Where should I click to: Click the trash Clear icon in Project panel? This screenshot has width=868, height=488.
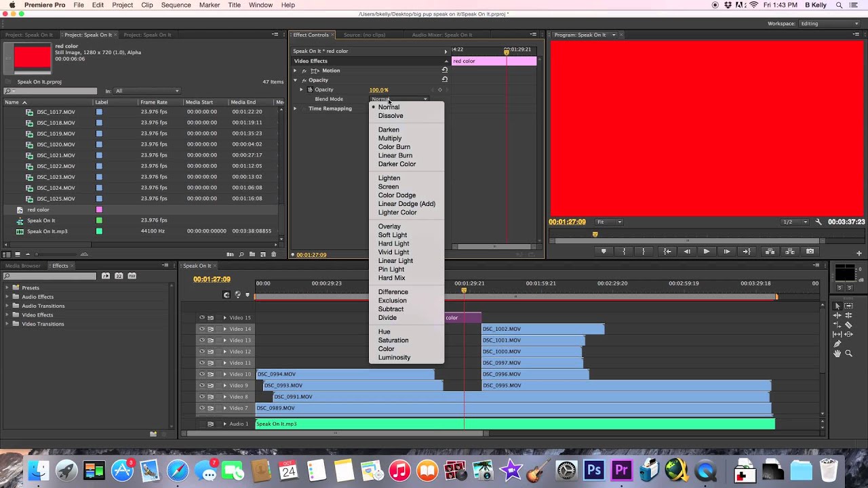coord(274,254)
